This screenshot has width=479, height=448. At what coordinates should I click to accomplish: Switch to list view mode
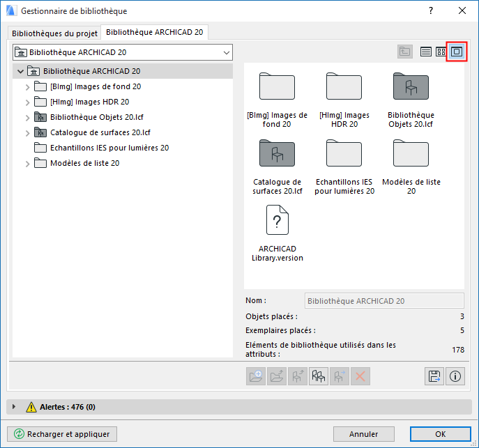(x=425, y=52)
